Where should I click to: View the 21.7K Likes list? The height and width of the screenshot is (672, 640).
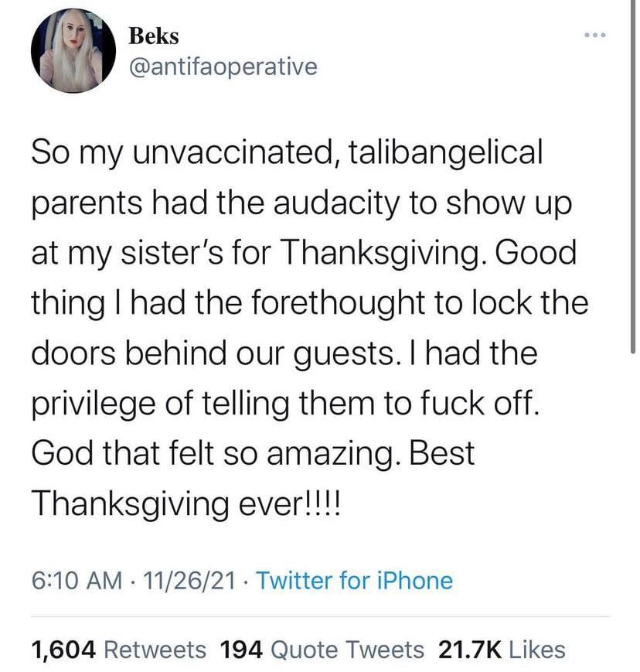tap(502, 650)
